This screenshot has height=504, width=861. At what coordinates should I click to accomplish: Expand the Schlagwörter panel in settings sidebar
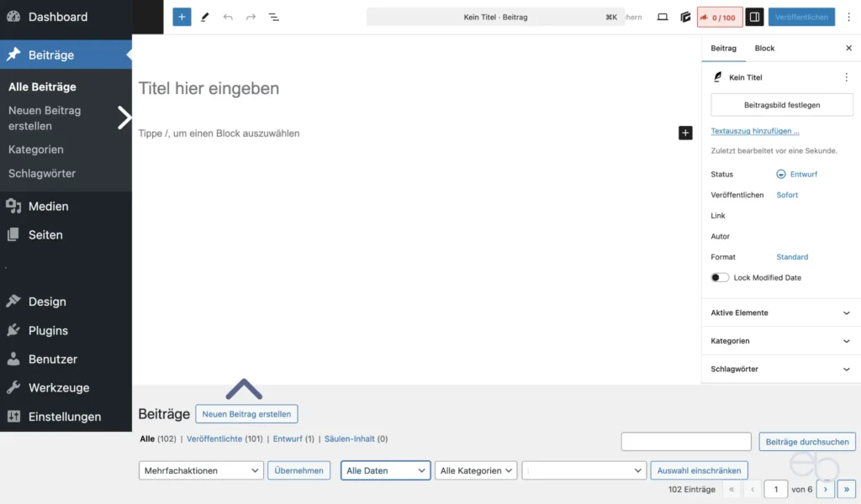tap(780, 369)
